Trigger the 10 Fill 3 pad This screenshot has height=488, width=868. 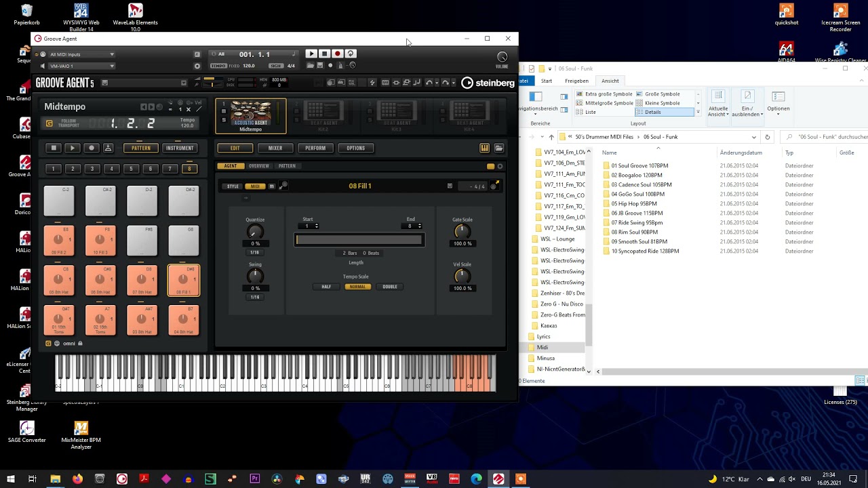tap(100, 241)
